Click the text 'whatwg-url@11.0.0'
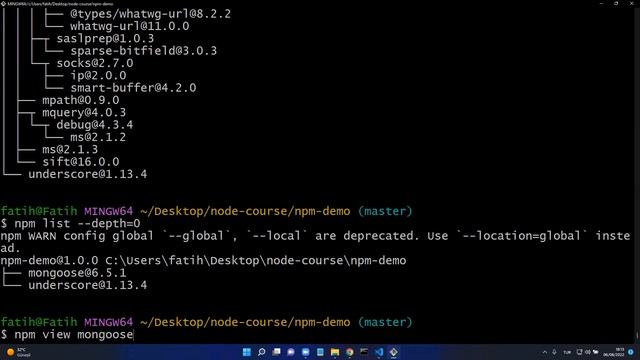This screenshot has height=360, width=640. (x=130, y=27)
